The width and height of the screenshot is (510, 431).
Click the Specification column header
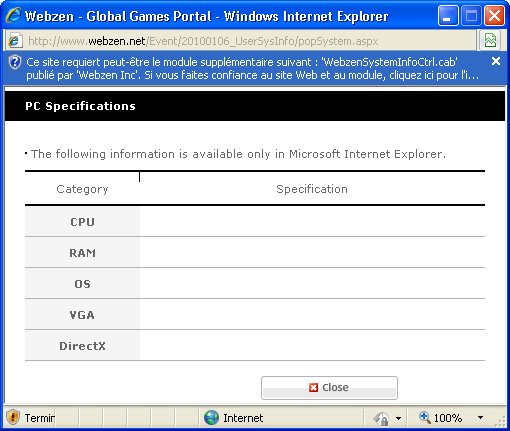(312, 189)
